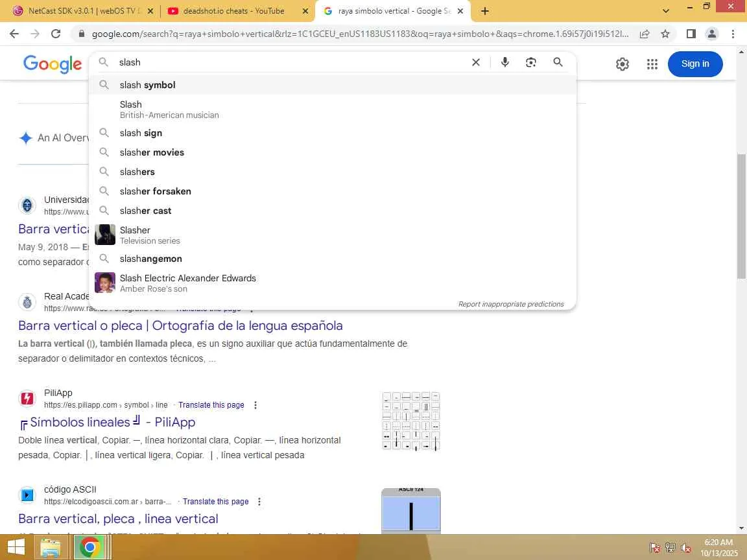Screen dimensions: 747x560
Task: Open File Explorer from the taskbar
Action: coord(51,548)
